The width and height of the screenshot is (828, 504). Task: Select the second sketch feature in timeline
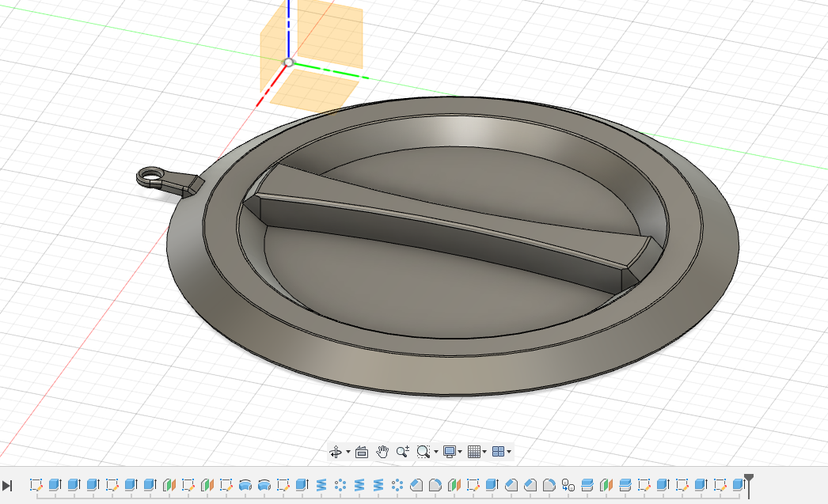(x=112, y=485)
